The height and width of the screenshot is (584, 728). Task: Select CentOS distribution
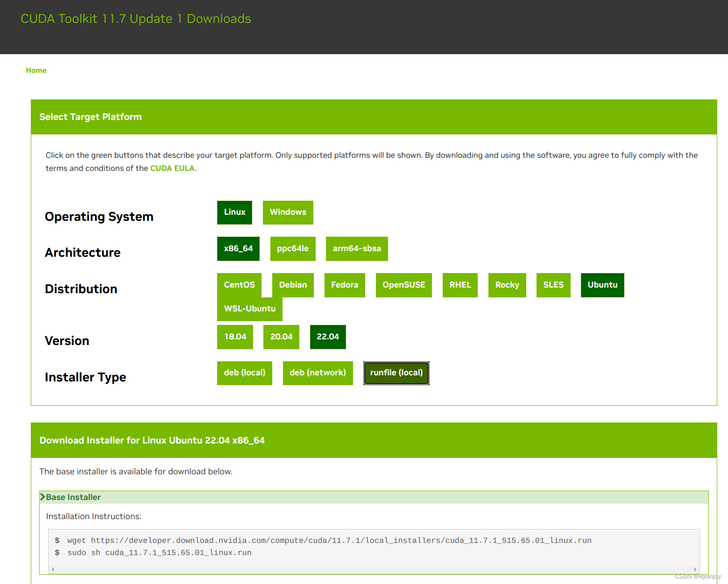coord(239,285)
